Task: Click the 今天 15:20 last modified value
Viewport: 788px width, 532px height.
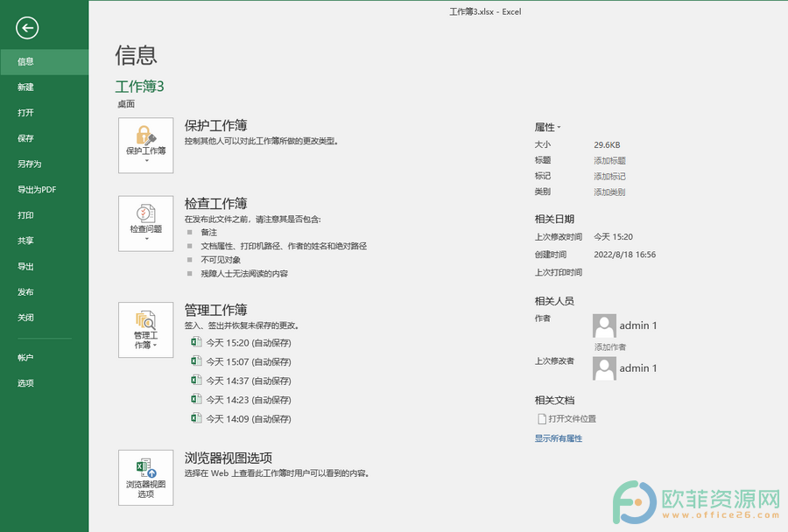Action: [x=613, y=236]
